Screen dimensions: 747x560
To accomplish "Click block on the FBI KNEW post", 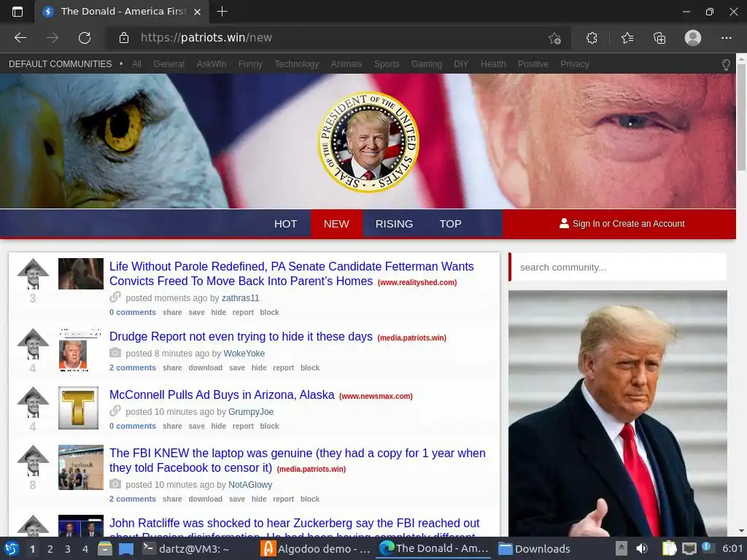I will (309, 499).
